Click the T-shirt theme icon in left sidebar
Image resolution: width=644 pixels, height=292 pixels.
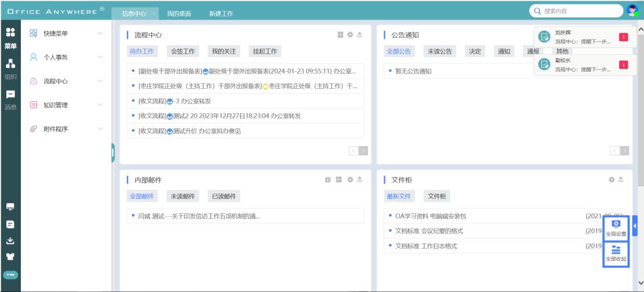[10, 257]
